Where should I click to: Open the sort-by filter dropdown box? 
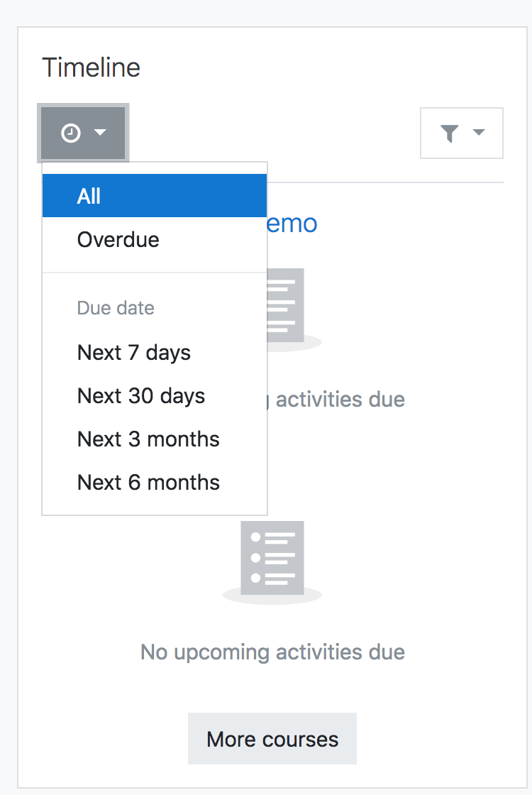[462, 133]
